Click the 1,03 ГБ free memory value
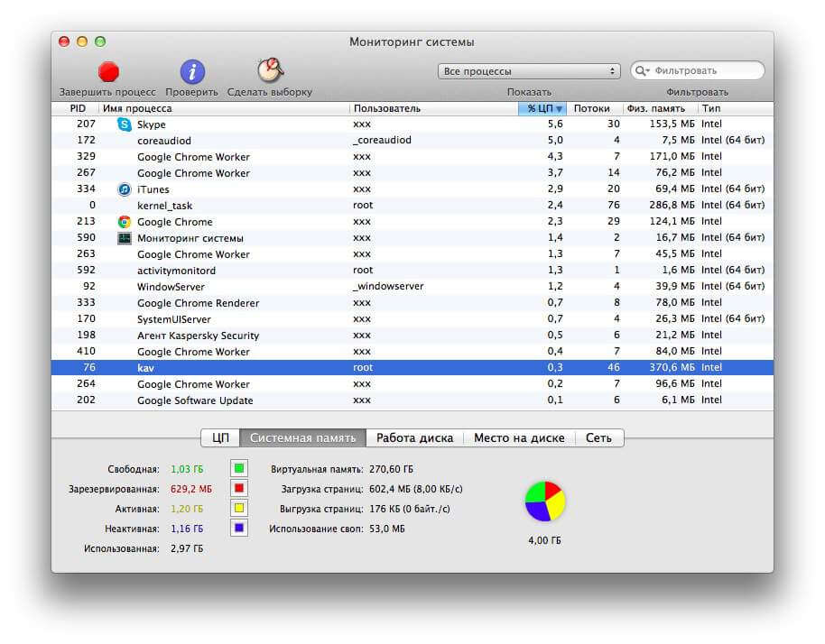Image resolution: width=825 pixels, height=644 pixels. point(187,469)
